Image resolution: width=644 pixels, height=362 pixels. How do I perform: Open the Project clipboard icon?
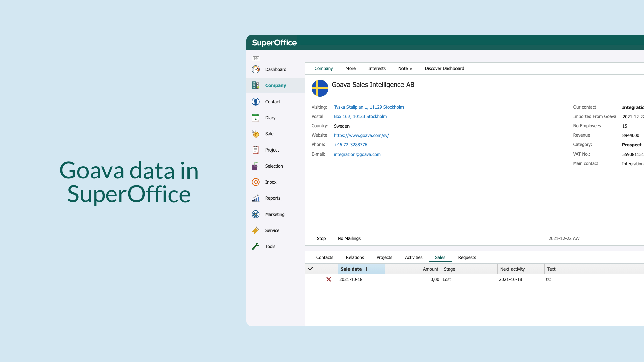(256, 150)
